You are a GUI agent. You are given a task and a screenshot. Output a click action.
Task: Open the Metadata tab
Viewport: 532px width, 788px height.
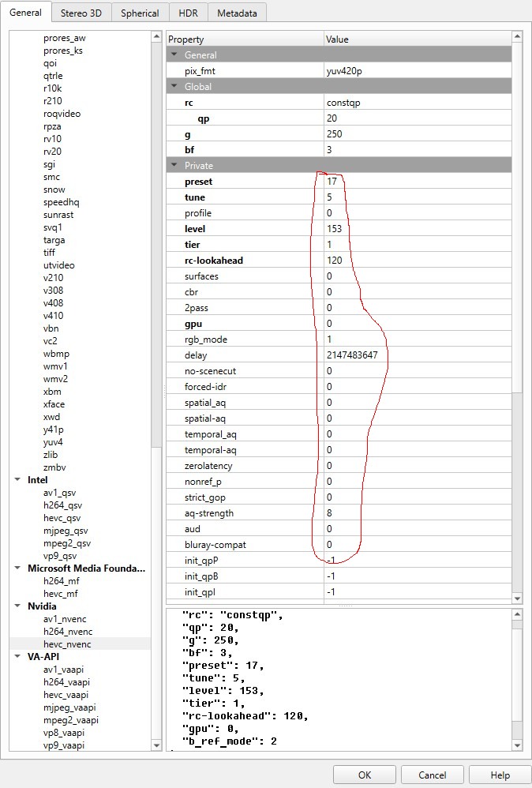coord(237,13)
